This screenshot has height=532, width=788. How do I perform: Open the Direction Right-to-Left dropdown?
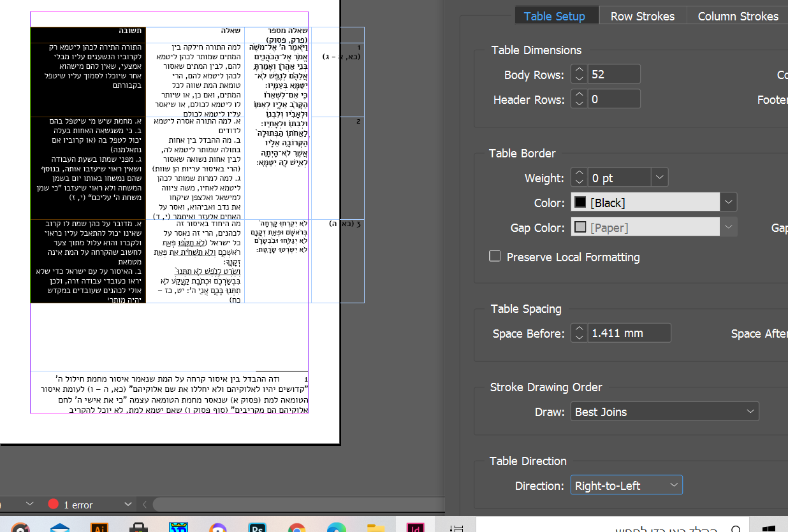pos(626,485)
